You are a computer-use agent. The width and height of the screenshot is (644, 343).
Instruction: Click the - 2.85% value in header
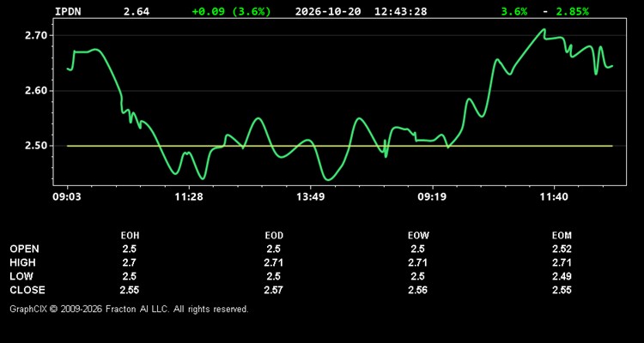tap(566, 11)
